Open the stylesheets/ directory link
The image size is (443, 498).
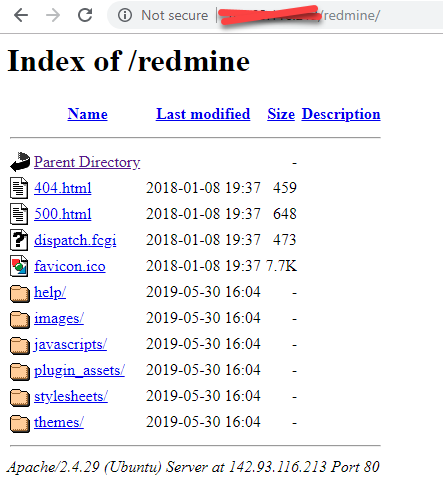tap(71, 397)
